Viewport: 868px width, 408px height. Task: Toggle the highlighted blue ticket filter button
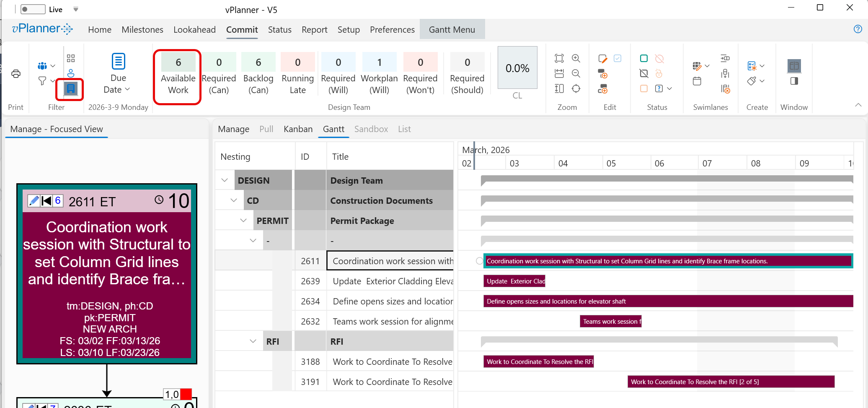point(71,88)
